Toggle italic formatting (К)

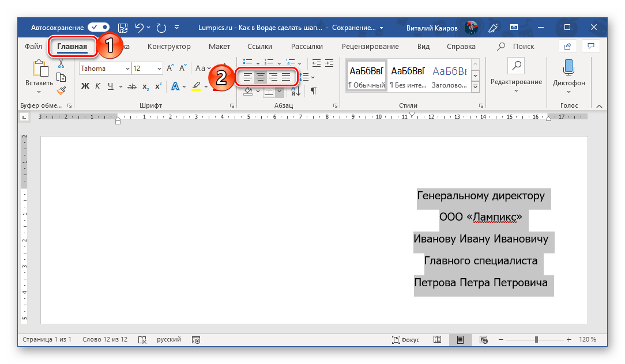97,86
